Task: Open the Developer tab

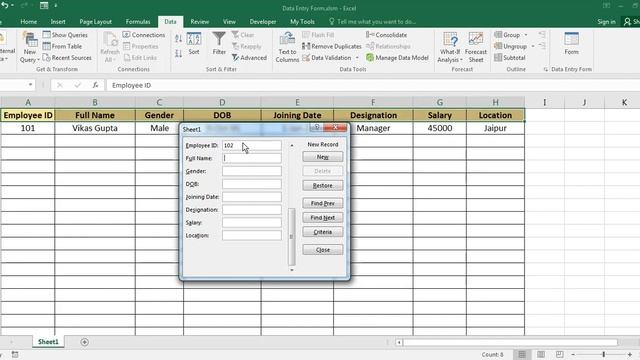Action: 263,22
